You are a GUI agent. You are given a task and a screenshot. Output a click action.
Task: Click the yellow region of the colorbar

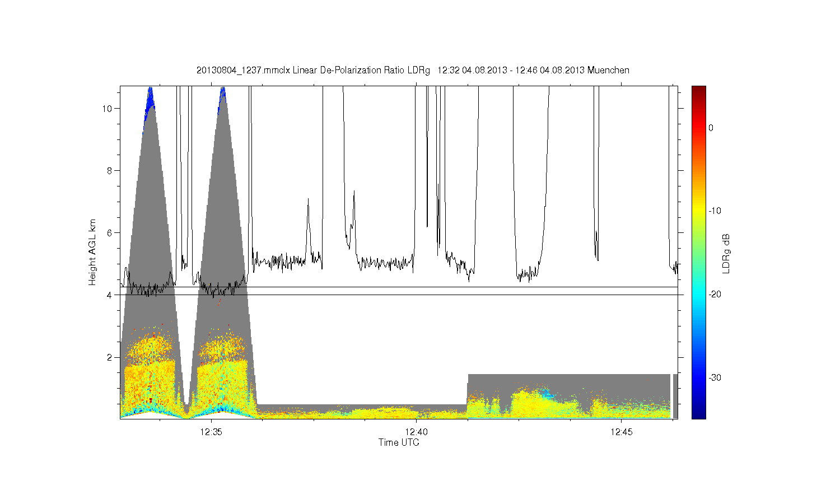click(x=698, y=211)
